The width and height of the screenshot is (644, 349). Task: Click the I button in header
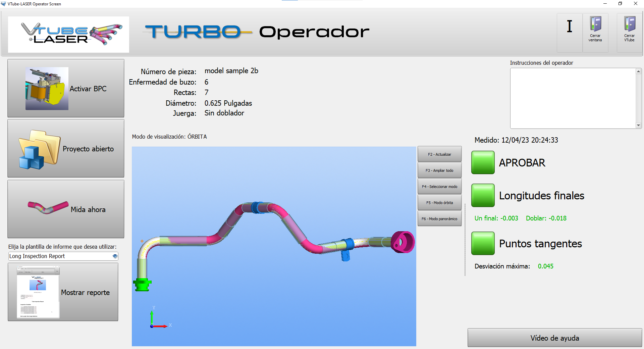[x=570, y=33]
